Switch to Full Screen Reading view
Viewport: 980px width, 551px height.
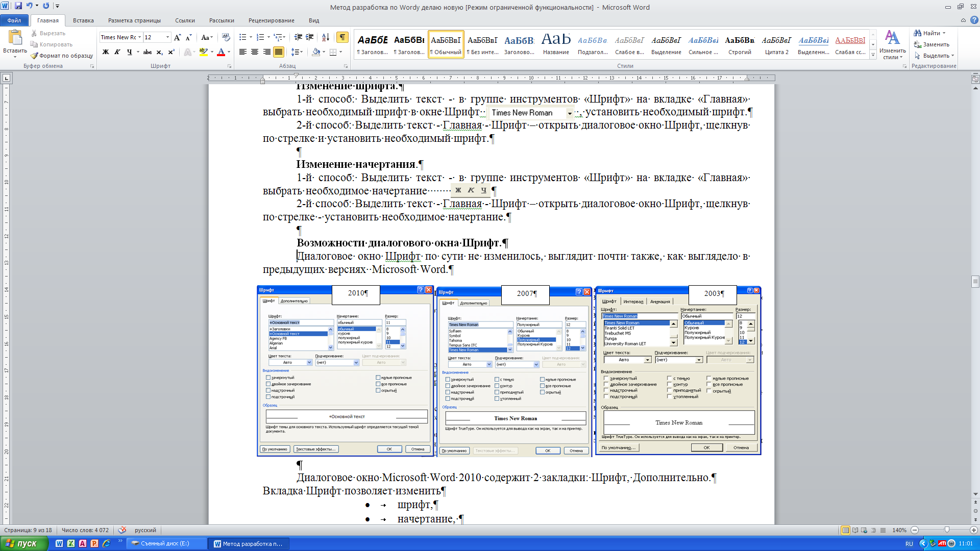point(855,530)
